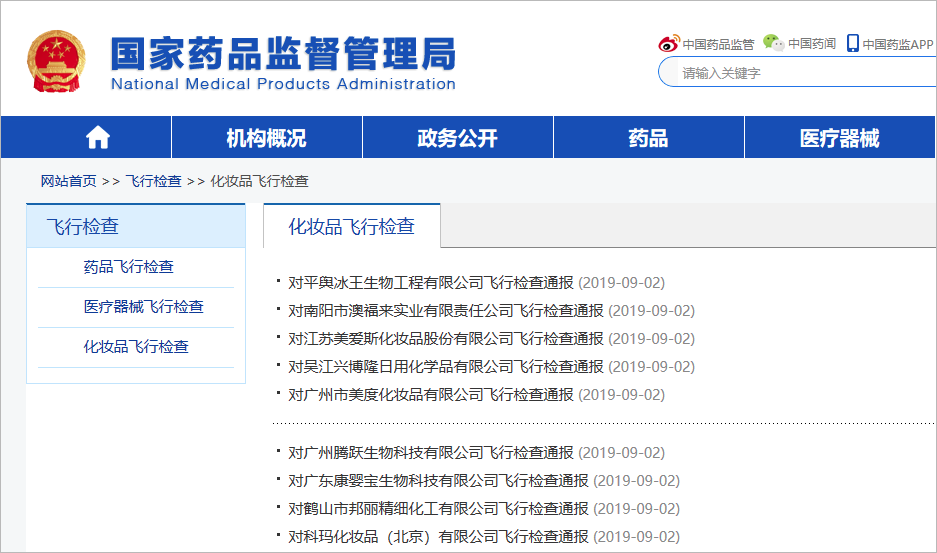The height and width of the screenshot is (553, 937).
Task: Click the home icon in navigation bar
Action: (x=98, y=138)
